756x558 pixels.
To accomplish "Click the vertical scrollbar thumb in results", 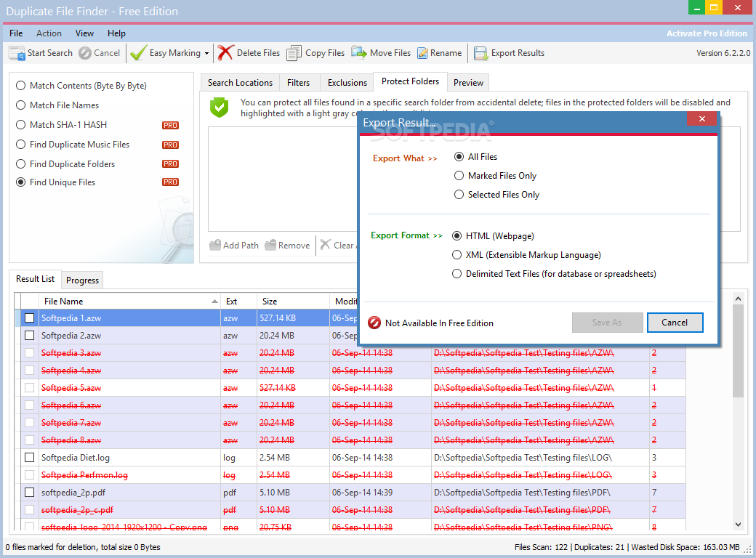I will point(738,352).
